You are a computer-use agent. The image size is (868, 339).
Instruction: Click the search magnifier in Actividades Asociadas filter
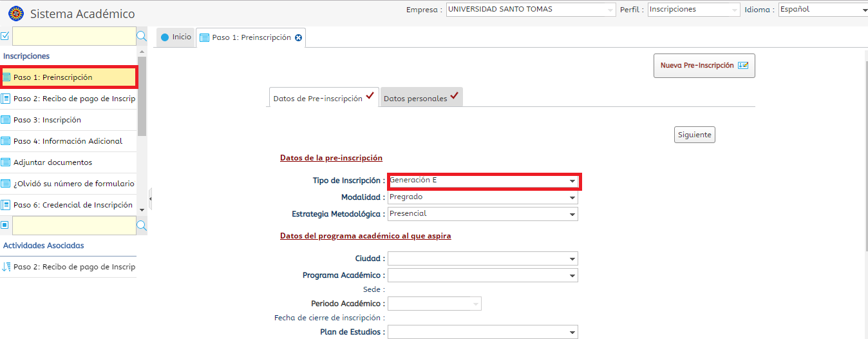(142, 226)
